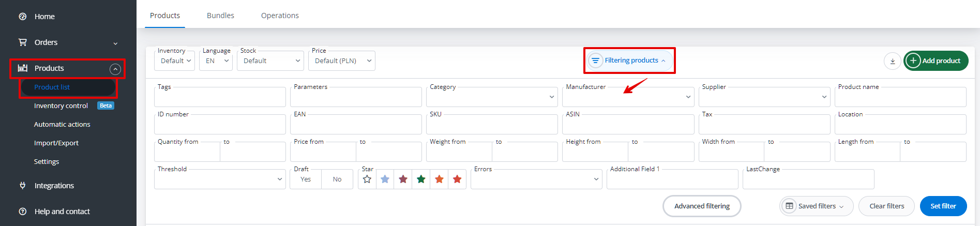Open Import/Export in sidebar
The image size is (980, 226).
[x=56, y=143]
